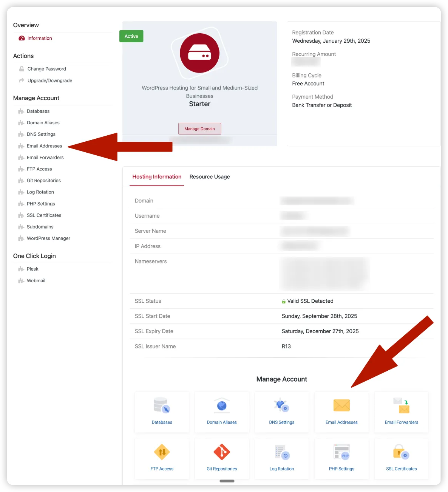The width and height of the screenshot is (448, 492).
Task: Click the SSL Certificates padlock icon
Action: pos(401,452)
